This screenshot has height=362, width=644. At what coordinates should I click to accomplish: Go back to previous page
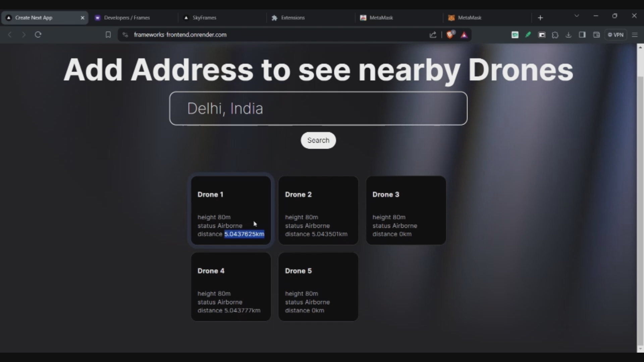coord(10,35)
